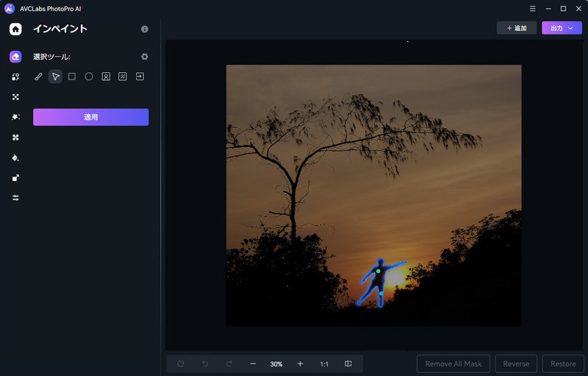This screenshot has height=376, width=588.
Task: Open selection tool settings gear
Action: point(144,57)
